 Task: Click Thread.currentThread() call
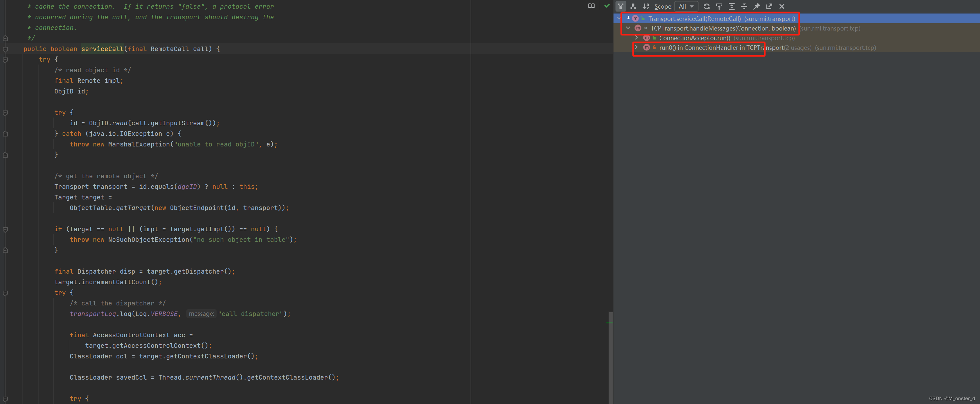(200, 377)
